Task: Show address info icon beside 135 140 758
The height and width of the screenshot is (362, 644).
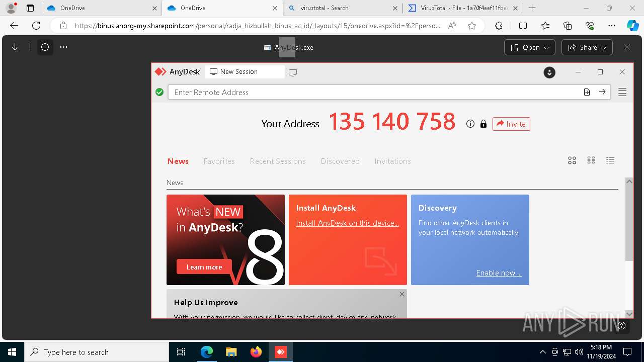Action: click(470, 124)
